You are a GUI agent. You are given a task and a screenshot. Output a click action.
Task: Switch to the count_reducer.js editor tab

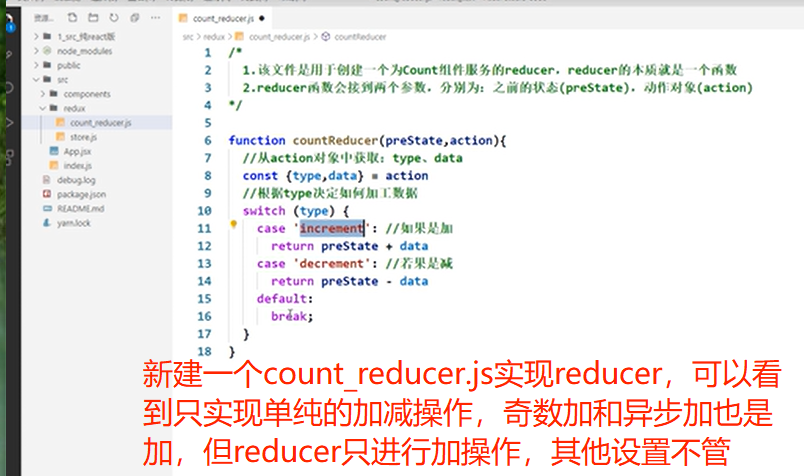coord(223,18)
